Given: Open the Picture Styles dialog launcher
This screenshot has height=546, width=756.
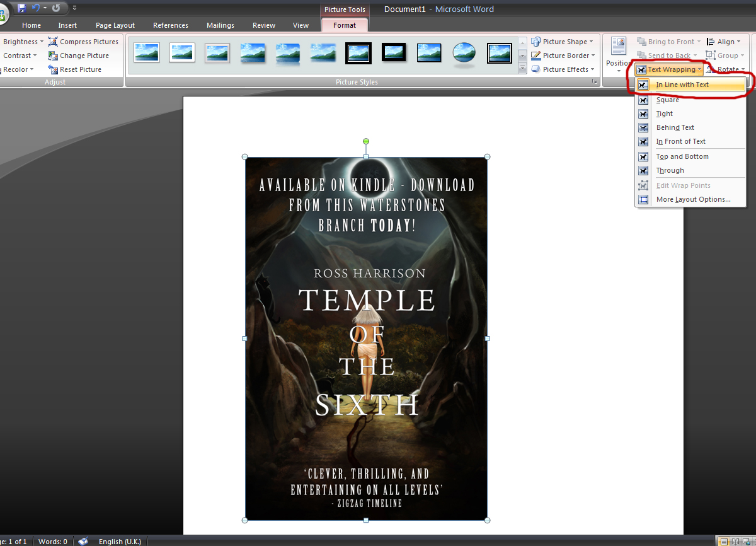Looking at the screenshot, I should 594,83.
